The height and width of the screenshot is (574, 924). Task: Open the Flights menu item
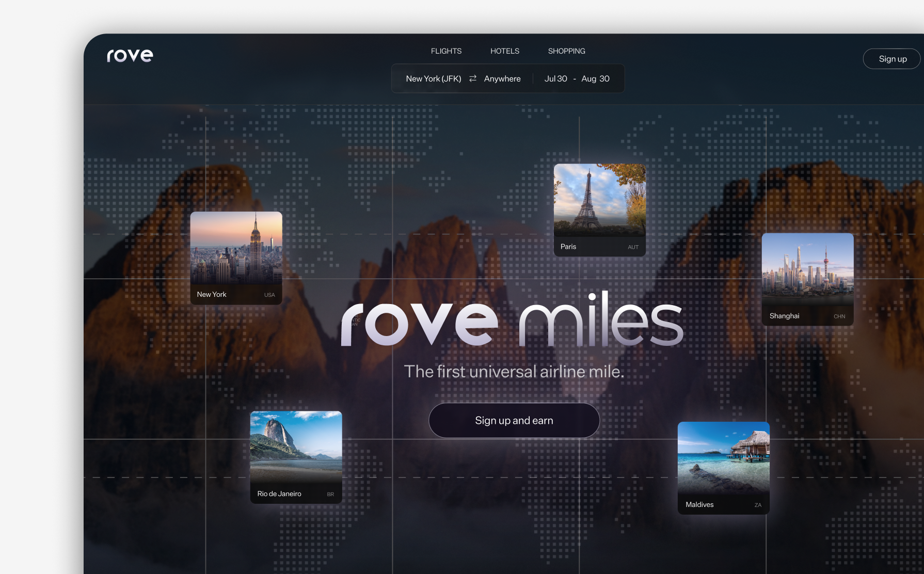pyautogui.click(x=447, y=51)
